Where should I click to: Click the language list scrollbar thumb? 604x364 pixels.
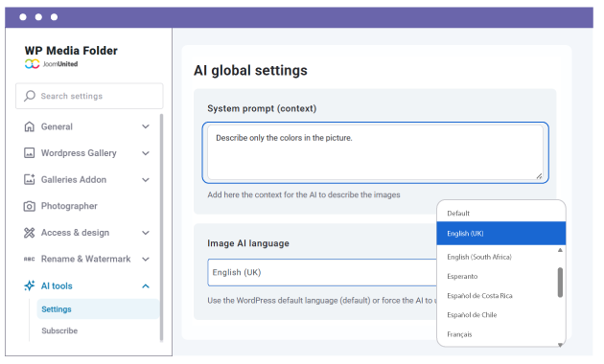tap(560, 283)
